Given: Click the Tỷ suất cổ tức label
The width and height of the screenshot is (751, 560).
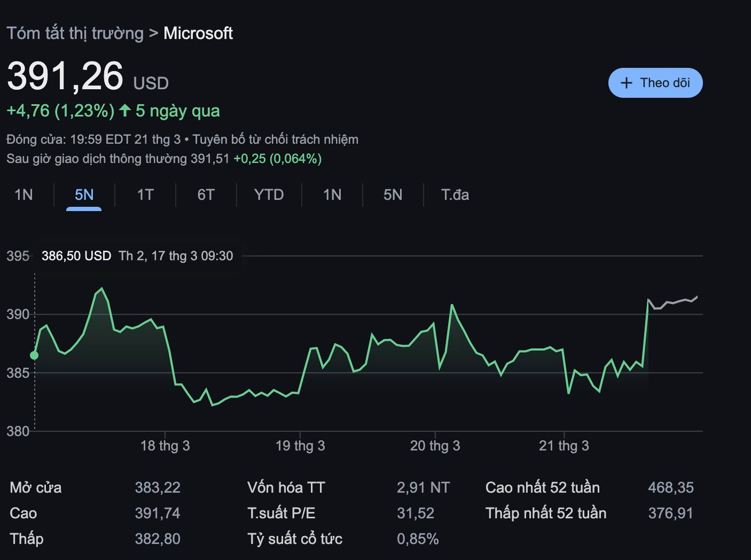Looking at the screenshot, I should [295, 539].
